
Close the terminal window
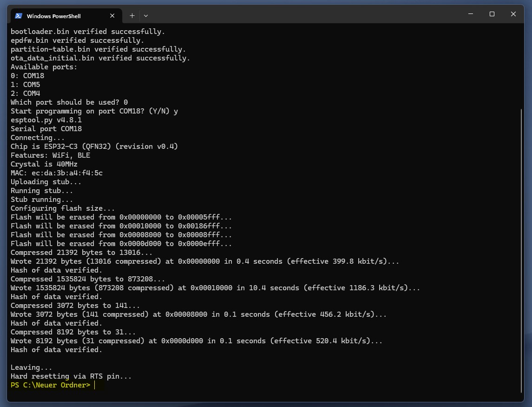(513, 14)
